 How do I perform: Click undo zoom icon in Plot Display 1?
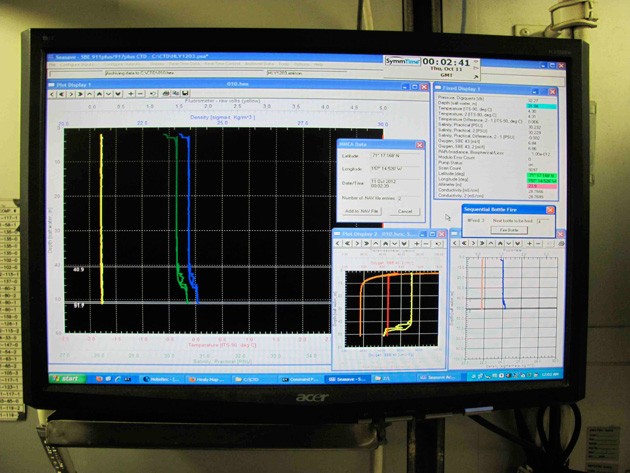153,94
